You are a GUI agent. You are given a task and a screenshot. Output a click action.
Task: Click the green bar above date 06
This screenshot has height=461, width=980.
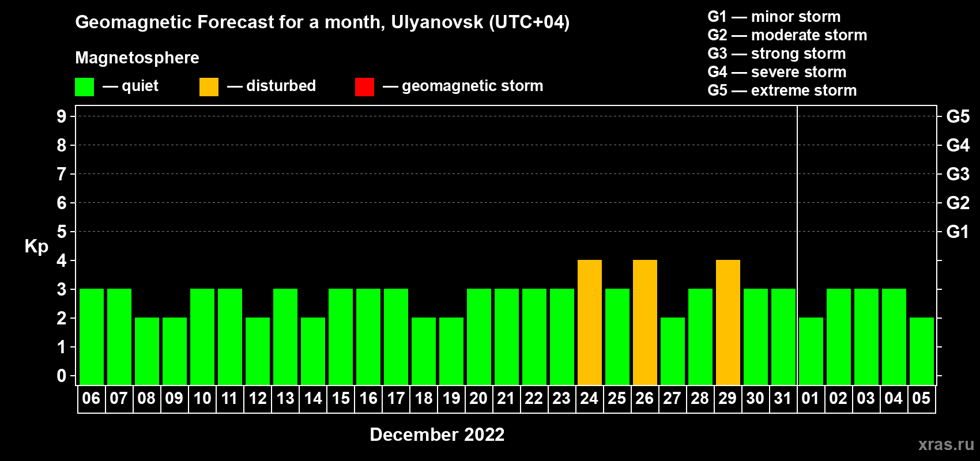click(x=92, y=337)
